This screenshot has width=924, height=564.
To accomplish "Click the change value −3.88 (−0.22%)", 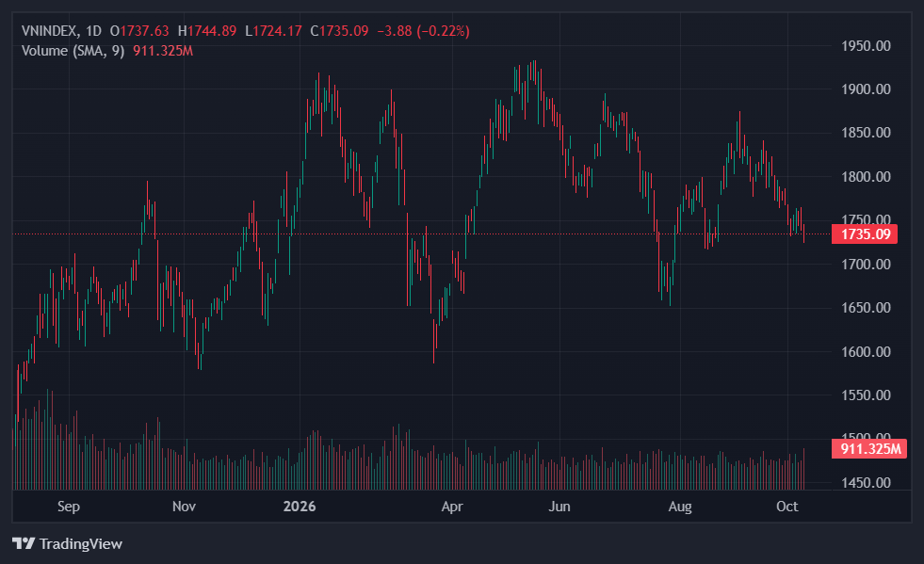I will click(423, 31).
